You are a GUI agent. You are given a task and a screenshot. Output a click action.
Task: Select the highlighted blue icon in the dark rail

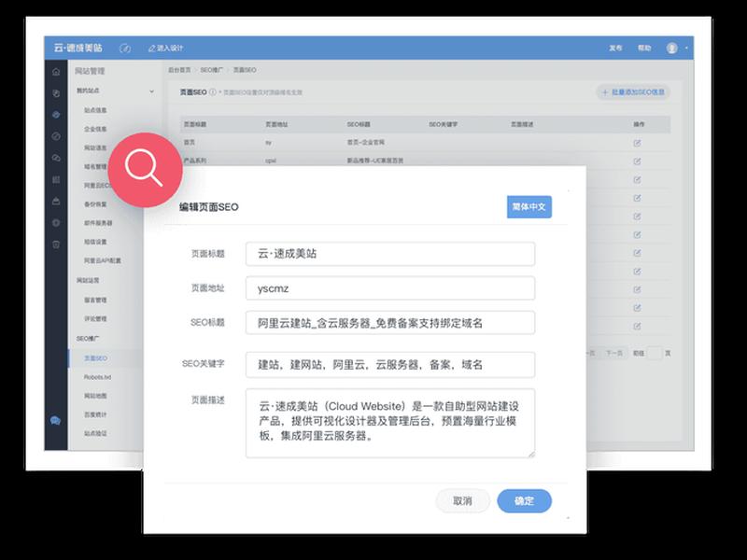[56, 115]
